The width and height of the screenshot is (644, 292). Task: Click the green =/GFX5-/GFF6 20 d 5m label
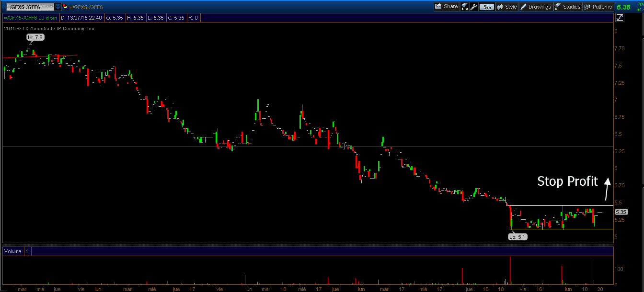(x=31, y=17)
